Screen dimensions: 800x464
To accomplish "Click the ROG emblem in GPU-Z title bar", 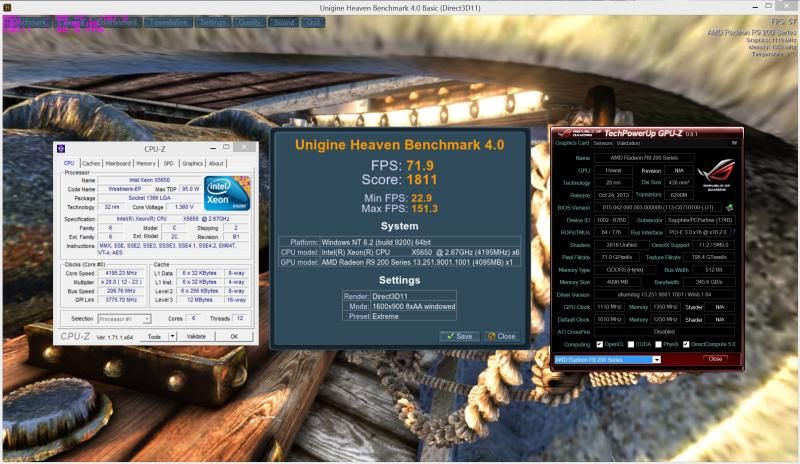I will coord(564,133).
